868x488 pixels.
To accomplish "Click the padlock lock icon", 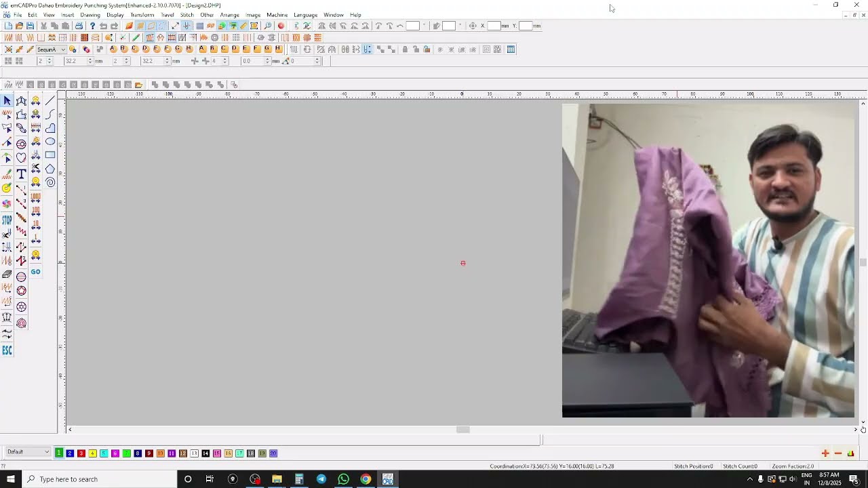I will (405, 49).
